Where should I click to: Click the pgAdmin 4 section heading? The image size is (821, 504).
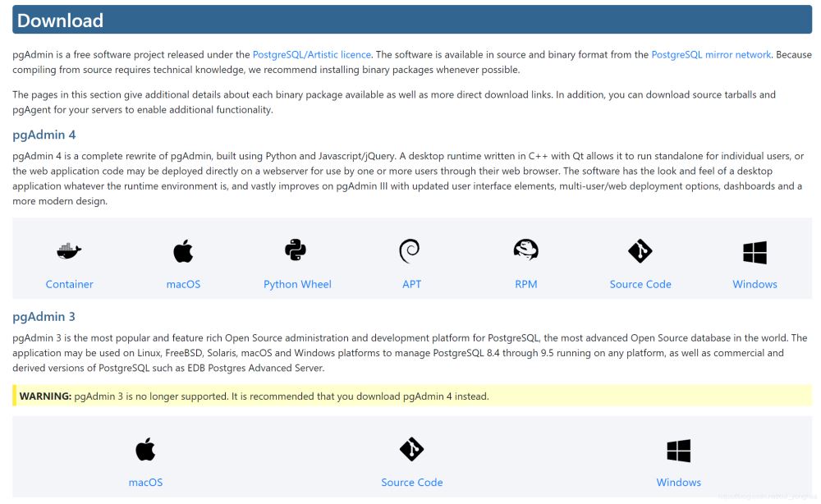44,135
